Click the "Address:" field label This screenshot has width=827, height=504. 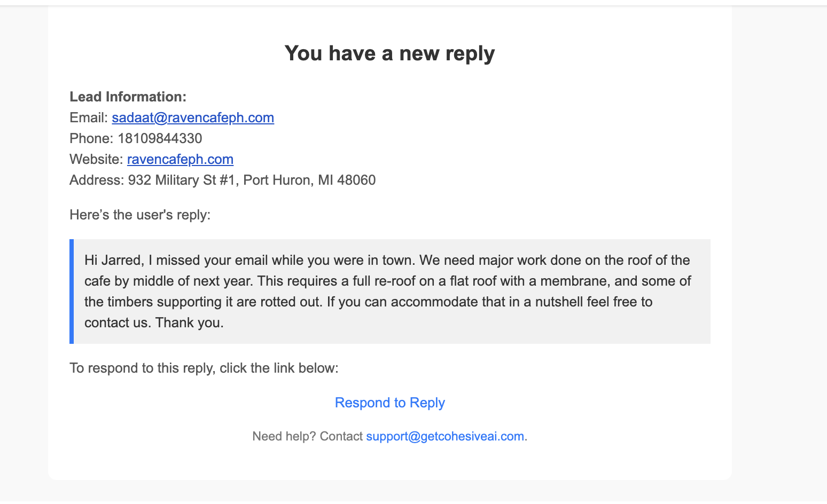[97, 180]
